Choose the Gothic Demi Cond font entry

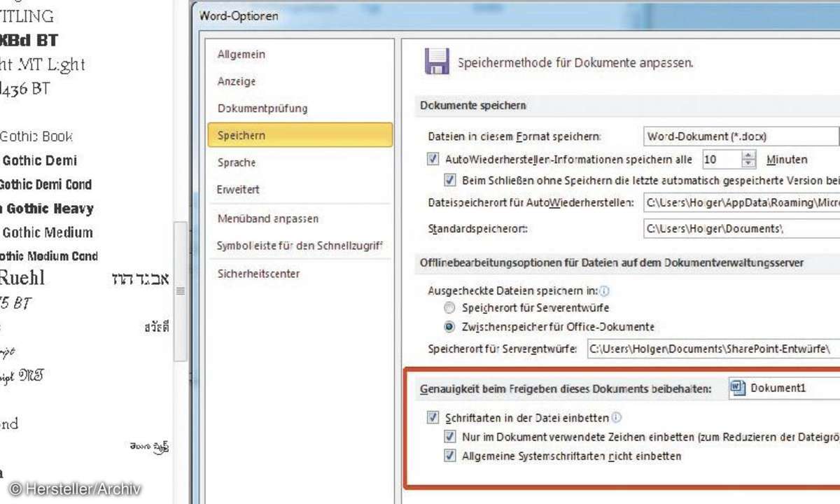click(x=45, y=185)
